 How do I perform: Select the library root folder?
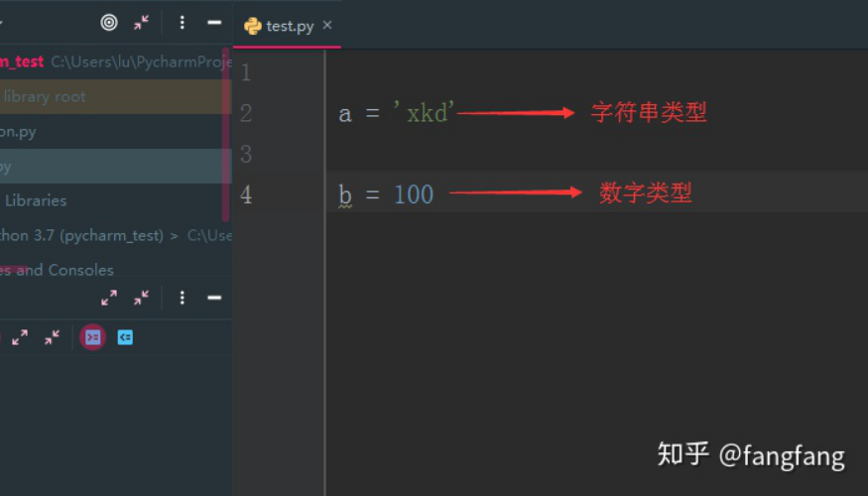(45, 96)
